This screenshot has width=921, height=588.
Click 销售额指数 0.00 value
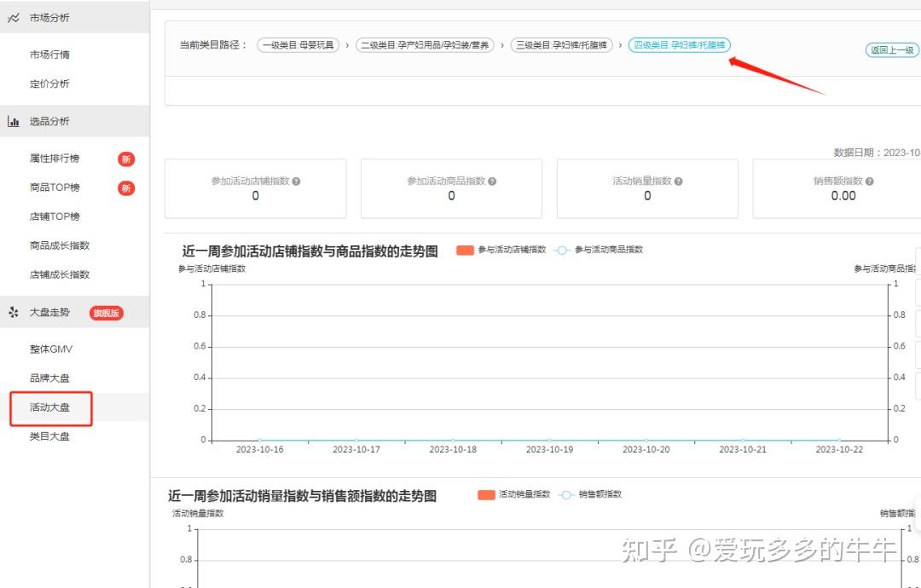click(x=843, y=197)
